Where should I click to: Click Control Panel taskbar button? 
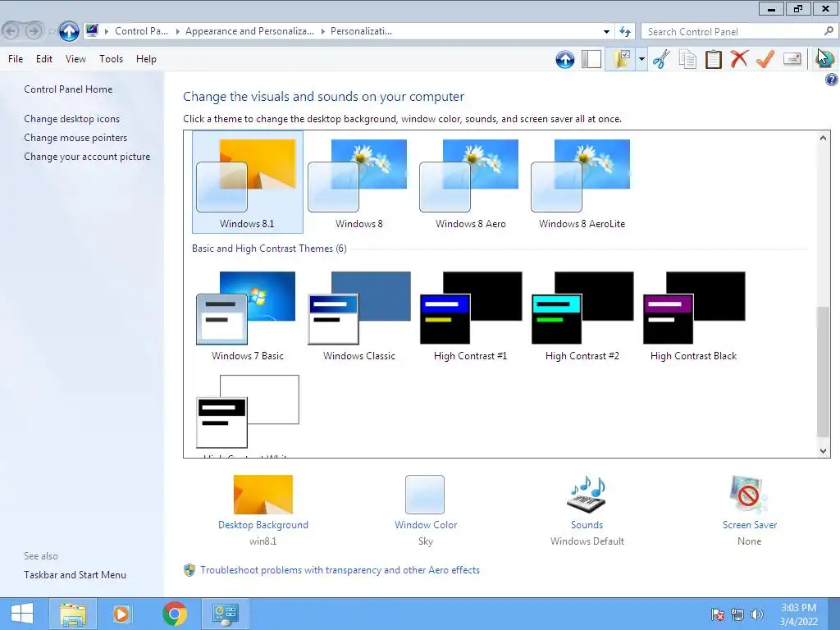(225, 614)
